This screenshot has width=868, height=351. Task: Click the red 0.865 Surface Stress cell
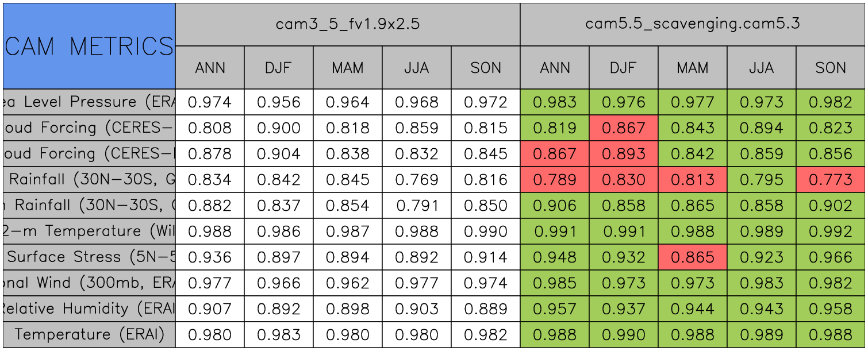692,257
